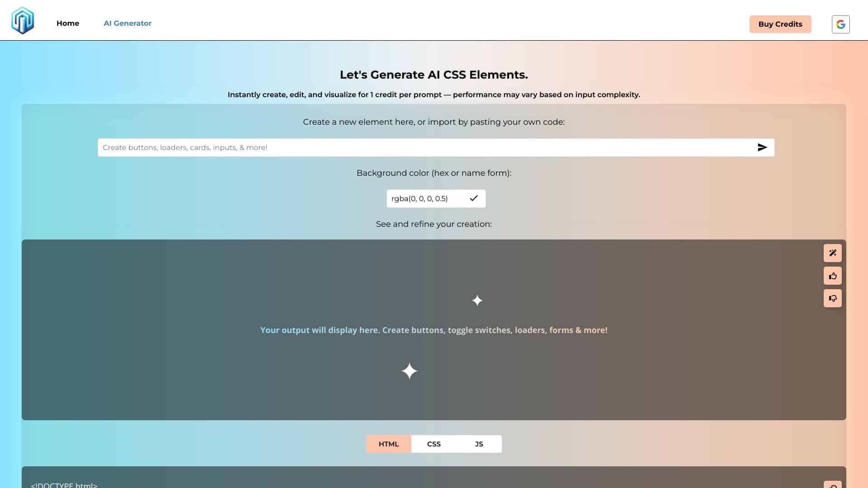Click the checkmark to apply the background color
The height and width of the screenshot is (488, 868).
click(473, 198)
